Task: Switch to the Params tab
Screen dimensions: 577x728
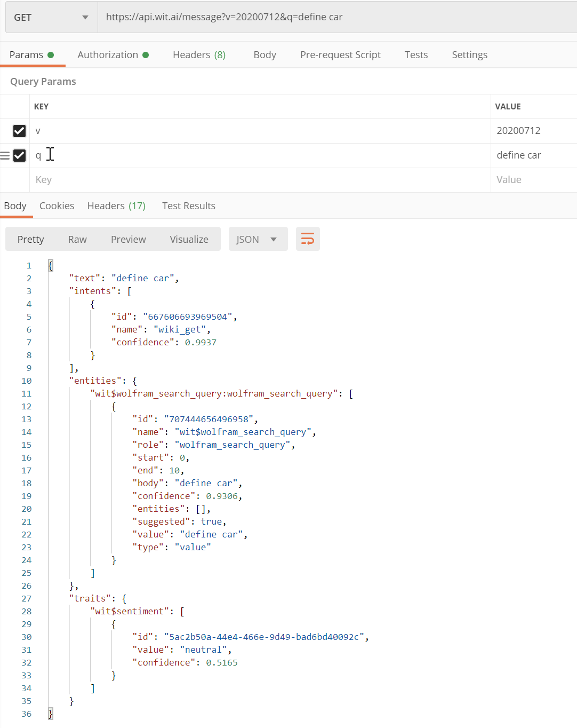Action: [x=32, y=54]
